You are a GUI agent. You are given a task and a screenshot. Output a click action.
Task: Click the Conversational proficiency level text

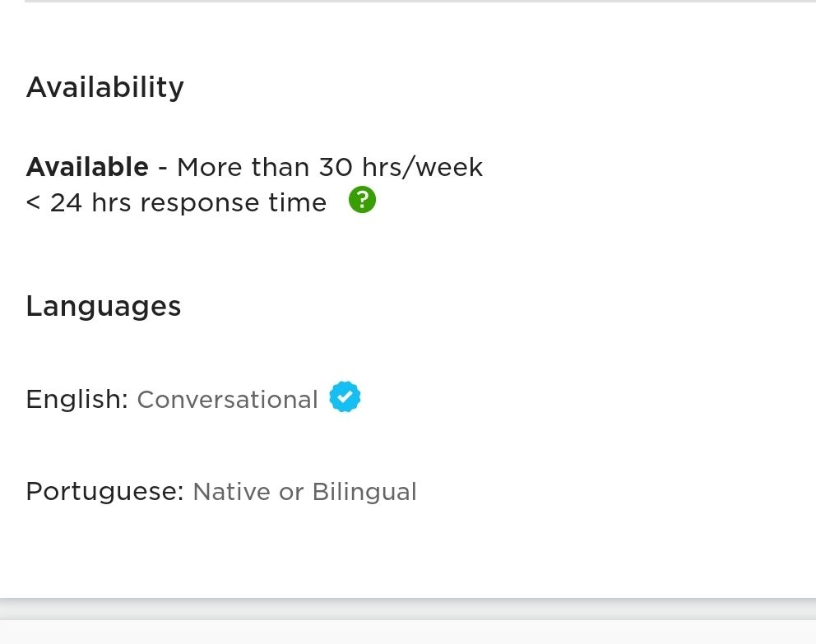(227, 400)
